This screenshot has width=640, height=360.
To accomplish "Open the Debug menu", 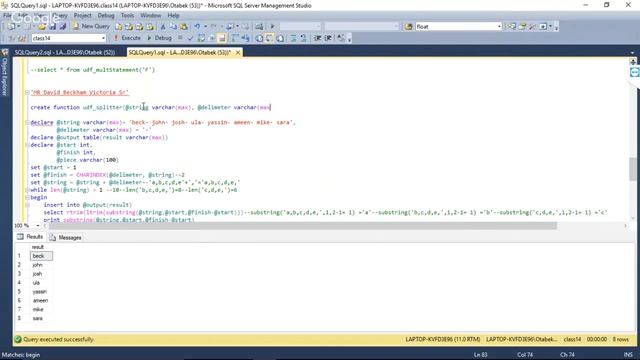I will [106, 16].
